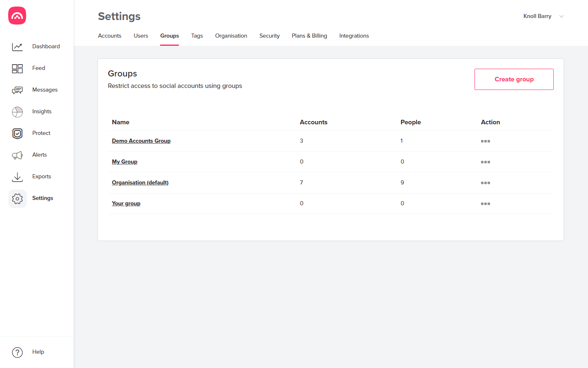
Task: Open the Your group link
Action: pyautogui.click(x=126, y=203)
